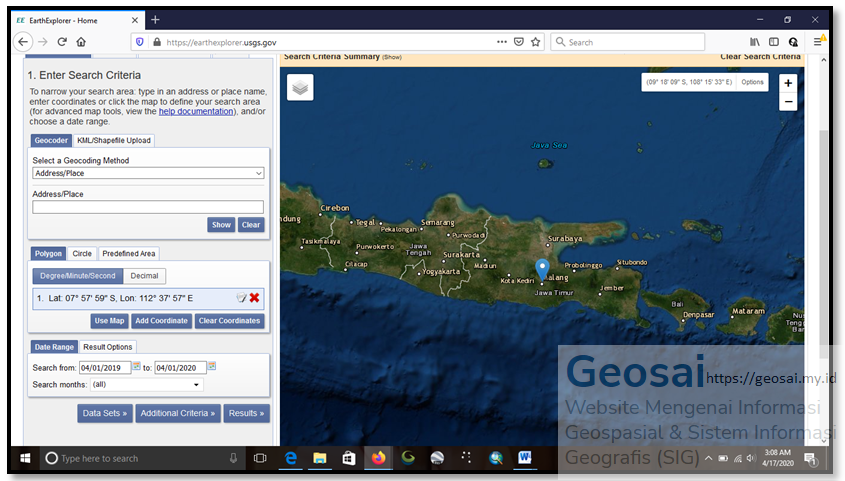845x481 pixels.
Task: Open the Windows Start menu
Action: pos(25,458)
